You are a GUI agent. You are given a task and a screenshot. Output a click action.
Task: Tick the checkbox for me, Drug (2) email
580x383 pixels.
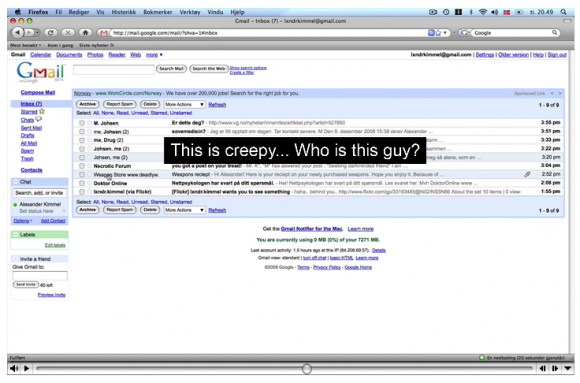(82, 140)
